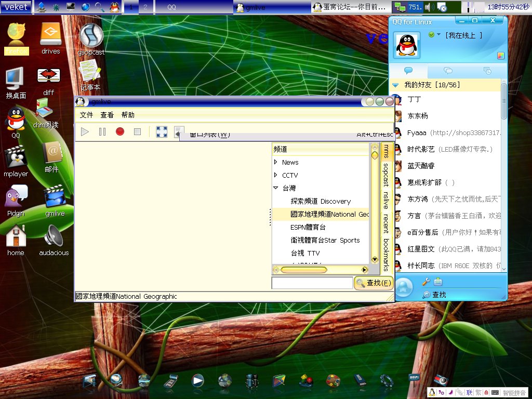
Task: Click the 查找(F) search button in gmlive
Action: point(374,283)
